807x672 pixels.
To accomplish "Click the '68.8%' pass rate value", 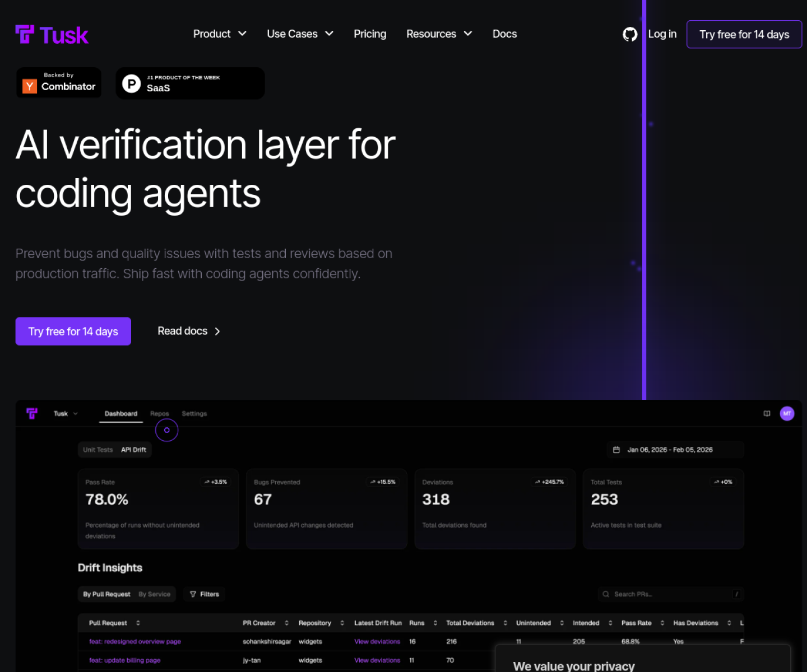I will pos(630,642).
